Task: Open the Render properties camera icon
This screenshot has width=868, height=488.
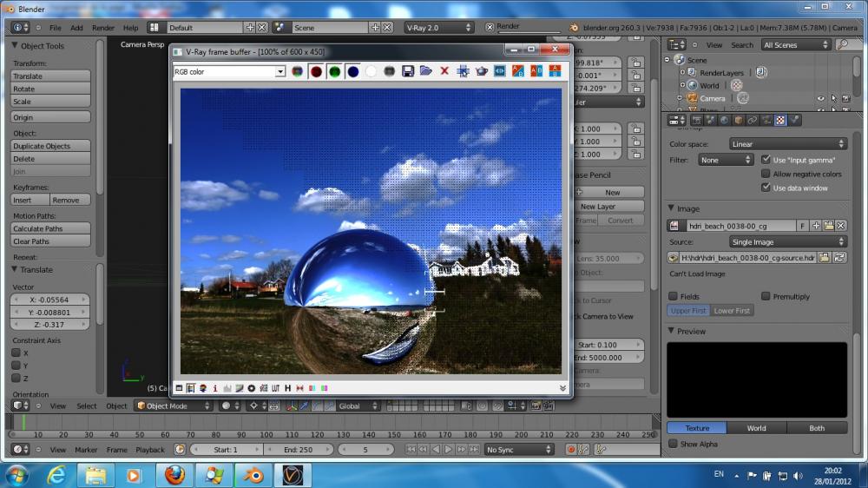Action: click(696, 120)
